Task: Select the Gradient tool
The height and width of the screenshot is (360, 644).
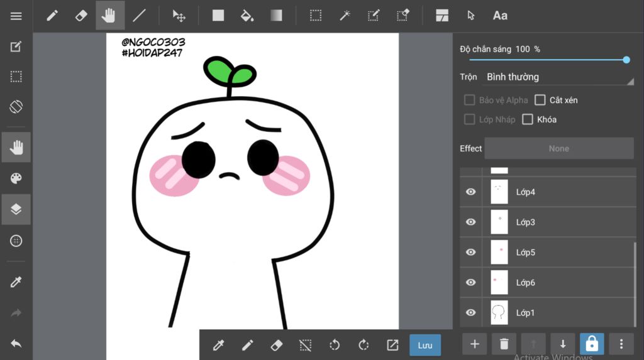Action: pos(276,16)
